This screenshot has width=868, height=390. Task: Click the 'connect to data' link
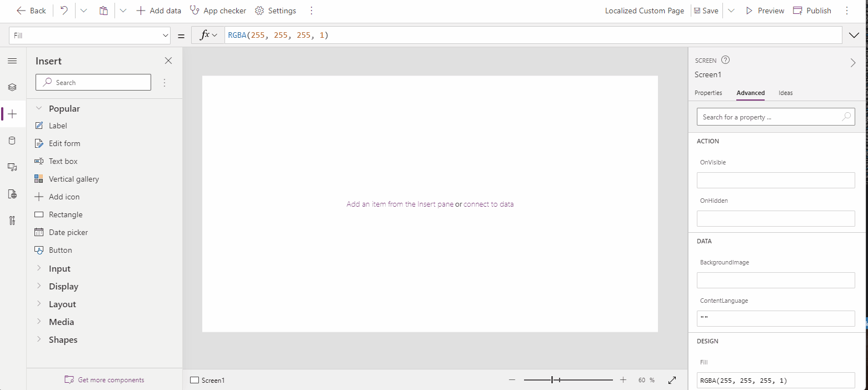pos(488,204)
